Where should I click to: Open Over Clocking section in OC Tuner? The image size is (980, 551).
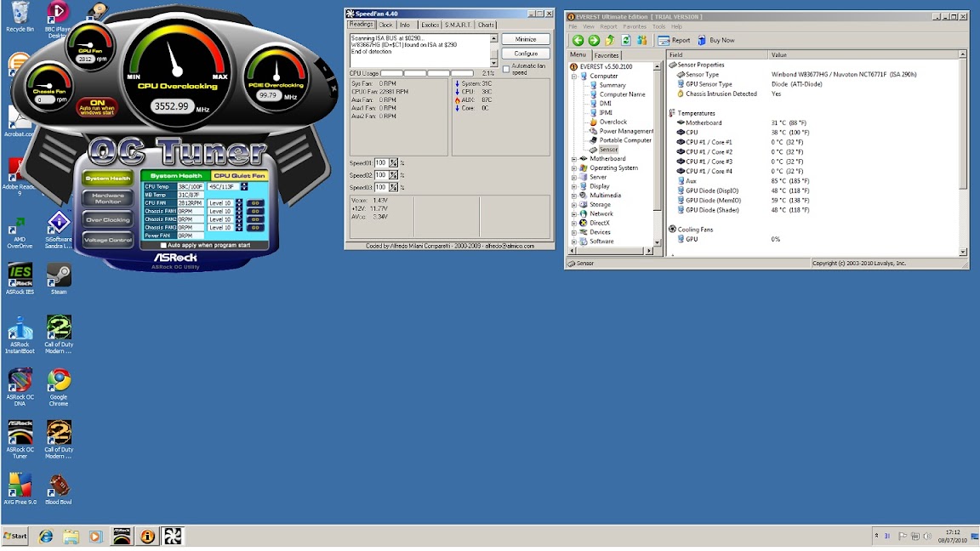click(x=107, y=220)
